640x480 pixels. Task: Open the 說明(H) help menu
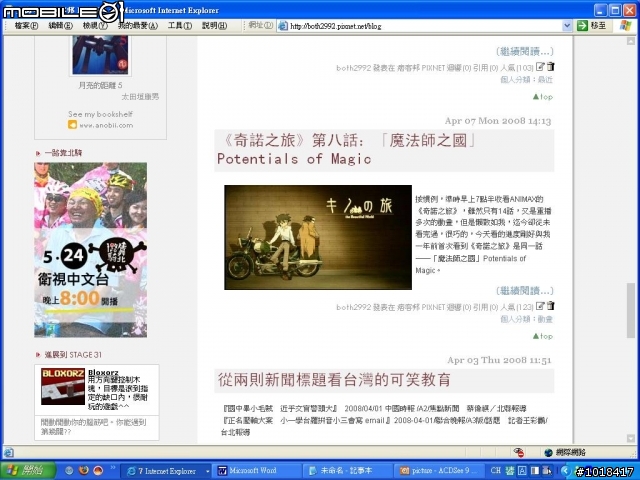[x=214, y=26]
